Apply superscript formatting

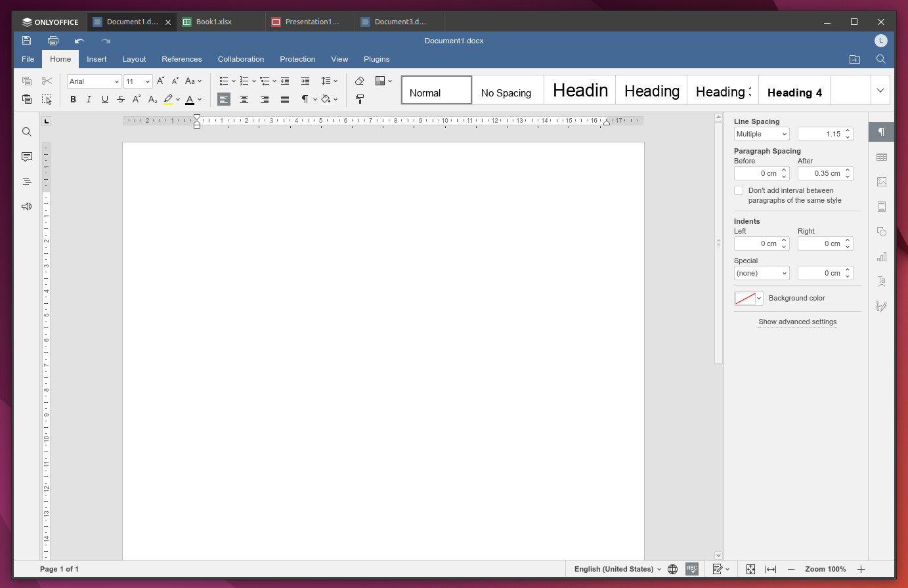137,99
